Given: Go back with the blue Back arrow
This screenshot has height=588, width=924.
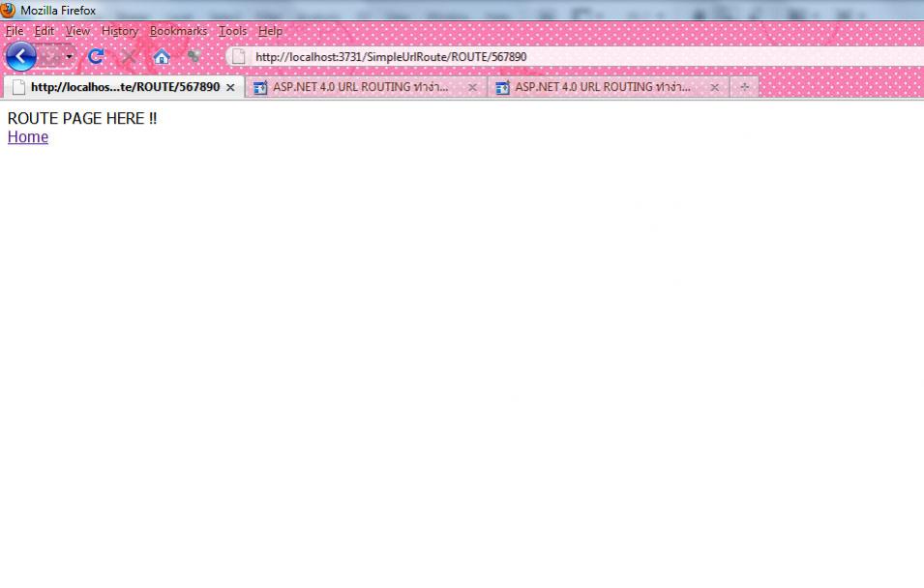Looking at the screenshot, I should click(20, 56).
